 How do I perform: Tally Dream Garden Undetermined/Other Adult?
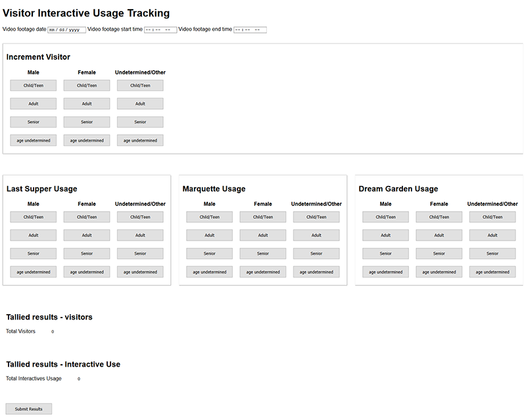[x=492, y=235]
